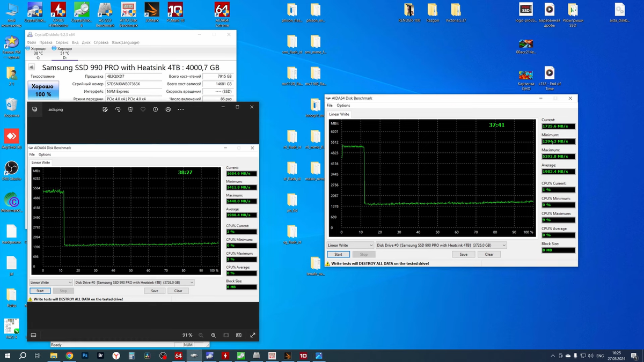Mark aida.png as favorite with heart icon
644x362 pixels.
point(143,109)
